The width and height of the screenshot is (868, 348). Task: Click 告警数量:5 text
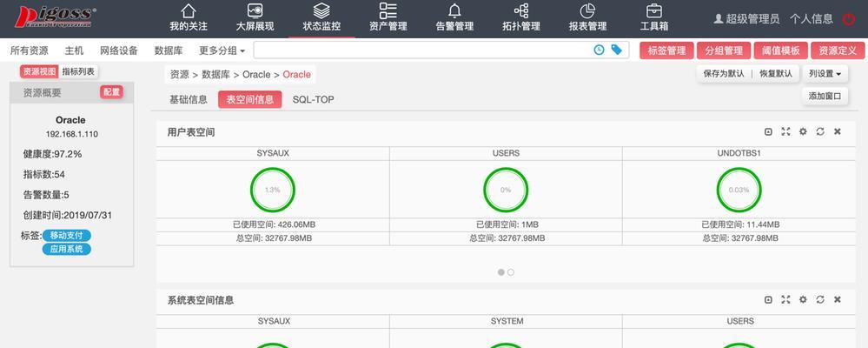[x=46, y=195]
